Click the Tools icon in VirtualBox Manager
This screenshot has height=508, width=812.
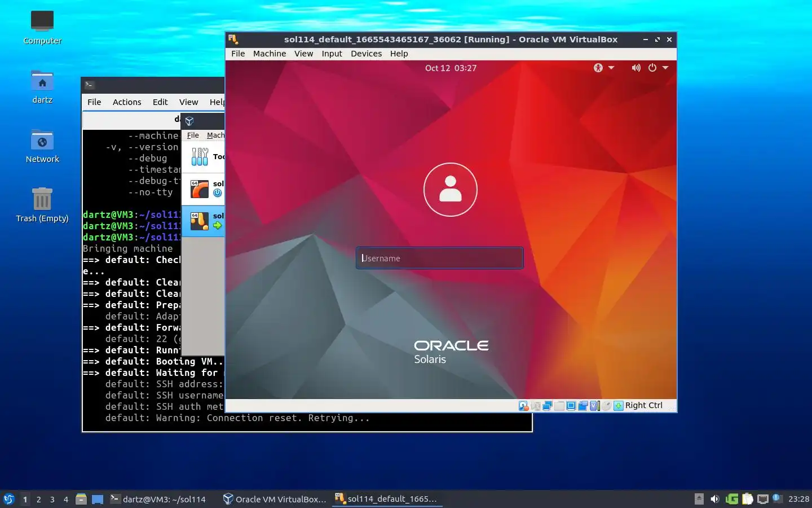click(x=200, y=156)
